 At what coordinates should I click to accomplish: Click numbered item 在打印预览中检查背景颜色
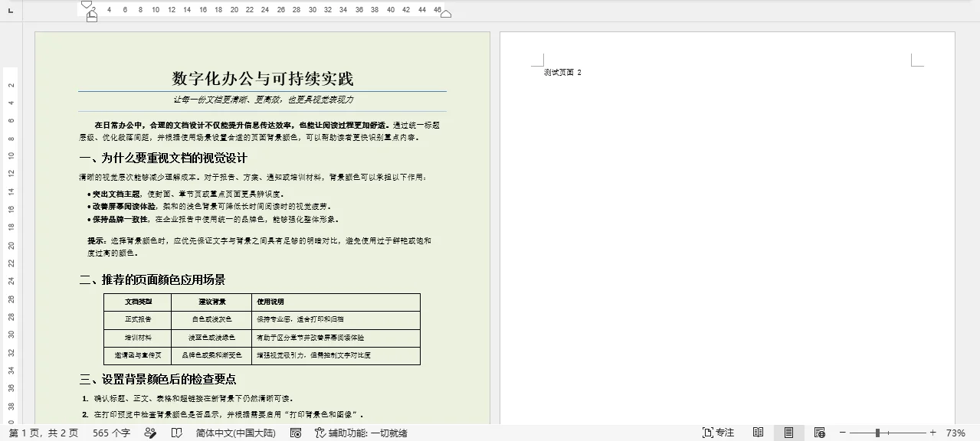228,415
